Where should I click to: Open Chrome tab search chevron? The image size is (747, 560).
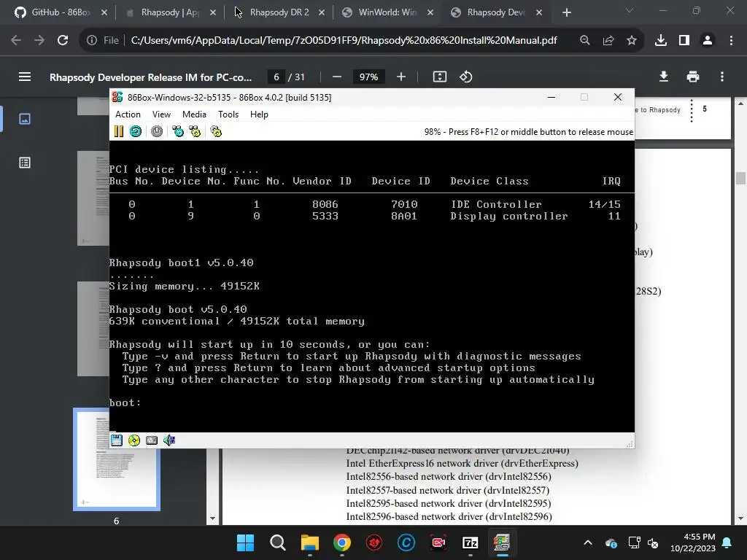[x=630, y=10]
